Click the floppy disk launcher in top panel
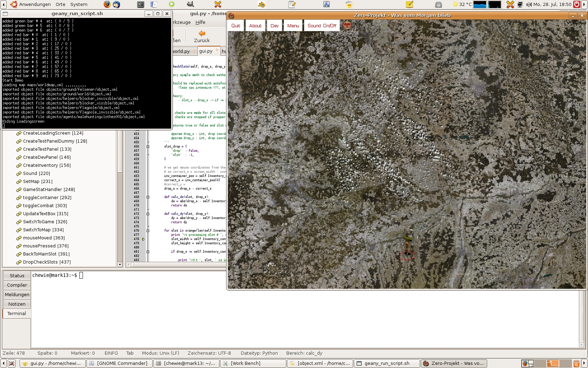 click(x=327, y=4)
